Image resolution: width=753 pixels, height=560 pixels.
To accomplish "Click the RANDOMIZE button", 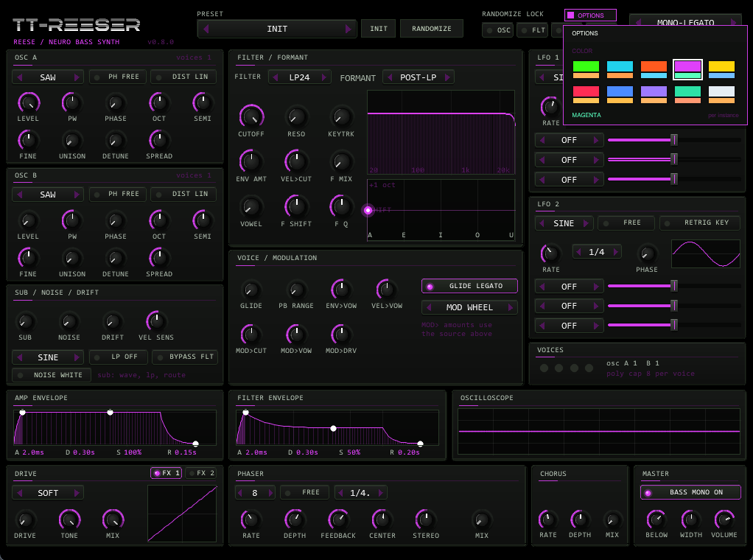I will coord(431,29).
